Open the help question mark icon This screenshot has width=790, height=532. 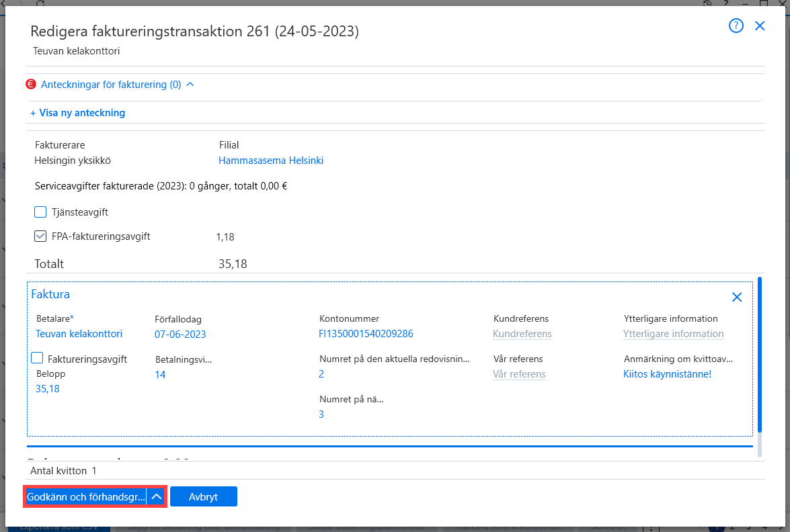pyautogui.click(x=736, y=26)
